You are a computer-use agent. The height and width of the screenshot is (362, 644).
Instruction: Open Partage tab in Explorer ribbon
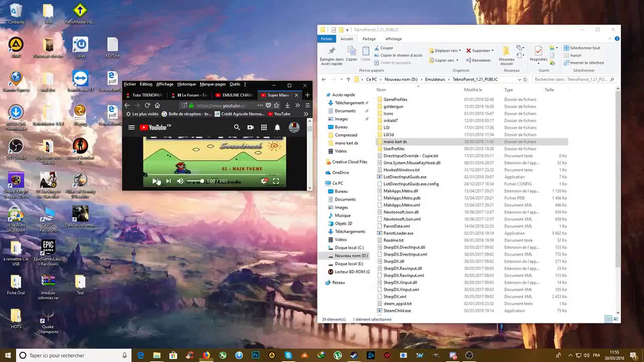click(x=369, y=39)
